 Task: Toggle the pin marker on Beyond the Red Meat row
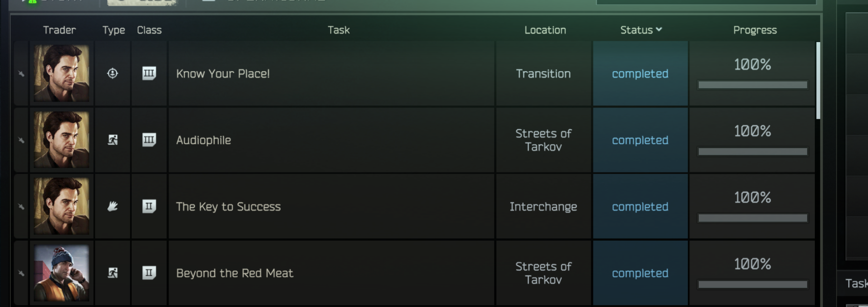tap(21, 273)
